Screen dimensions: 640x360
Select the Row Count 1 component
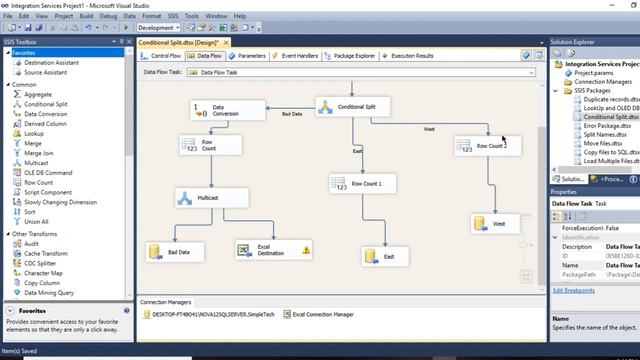pyautogui.click(x=362, y=184)
